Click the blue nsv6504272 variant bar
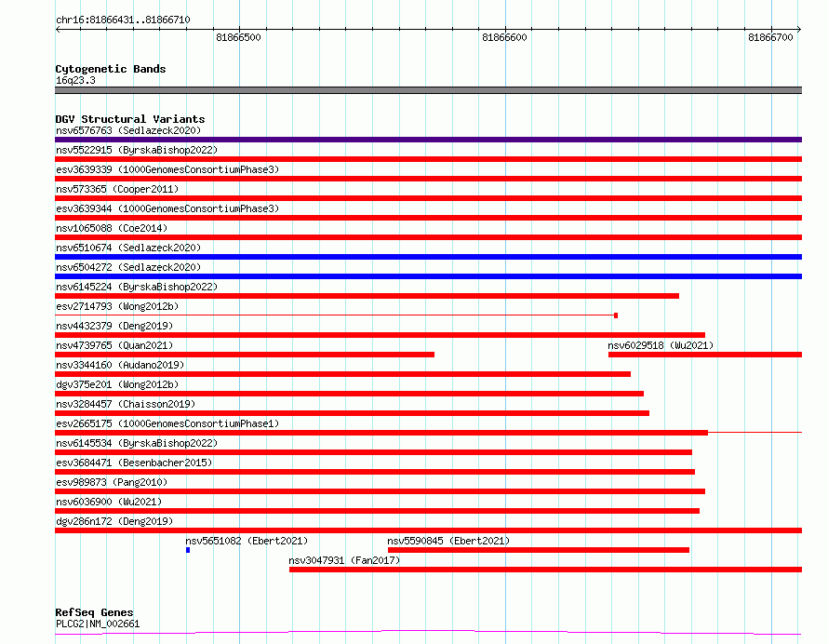This screenshot has width=828, height=644. click(x=428, y=276)
